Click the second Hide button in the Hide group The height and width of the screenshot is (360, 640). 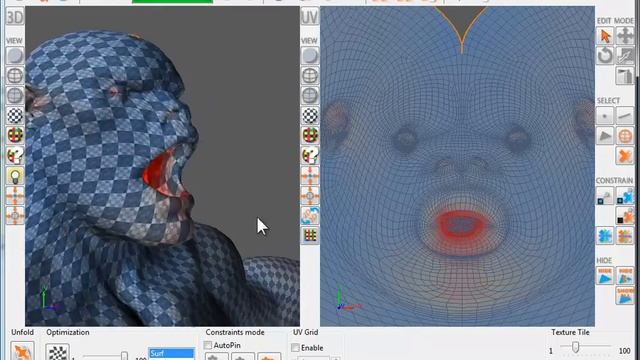[x=625, y=276]
